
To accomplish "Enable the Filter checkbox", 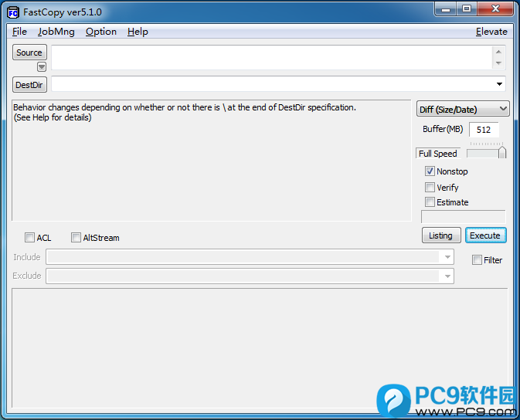I will click(477, 260).
